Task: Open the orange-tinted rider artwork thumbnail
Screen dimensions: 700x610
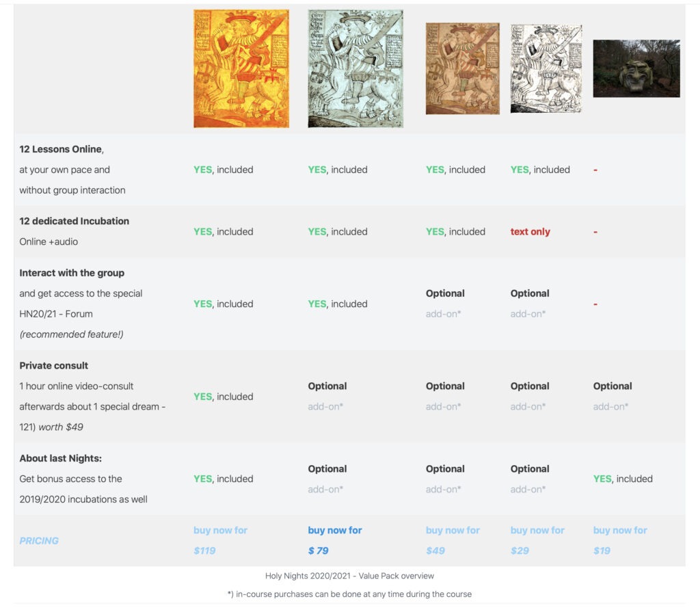Action: [241, 69]
